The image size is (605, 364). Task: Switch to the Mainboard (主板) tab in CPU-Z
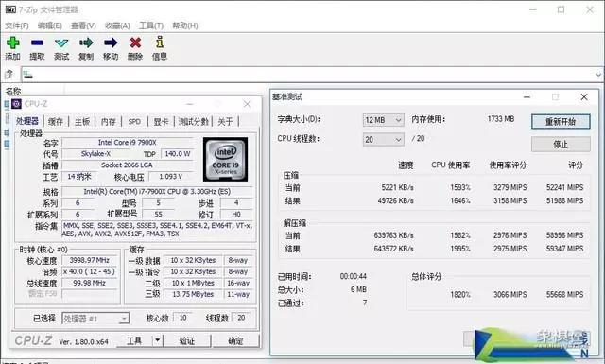82,122
